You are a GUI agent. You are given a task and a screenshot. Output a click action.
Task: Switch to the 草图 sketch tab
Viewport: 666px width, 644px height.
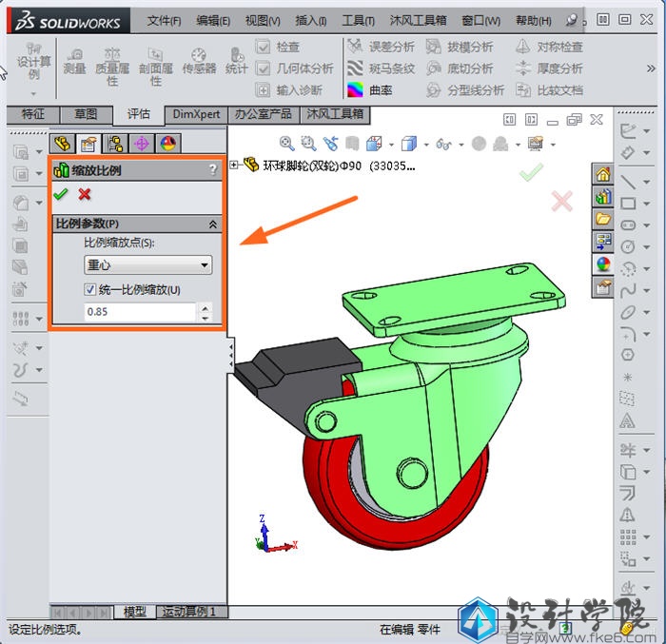pos(86,114)
